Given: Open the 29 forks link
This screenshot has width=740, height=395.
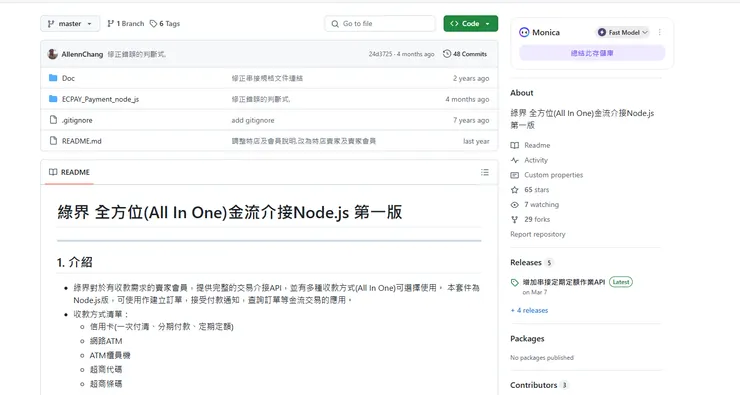Looking at the screenshot, I should (537, 219).
